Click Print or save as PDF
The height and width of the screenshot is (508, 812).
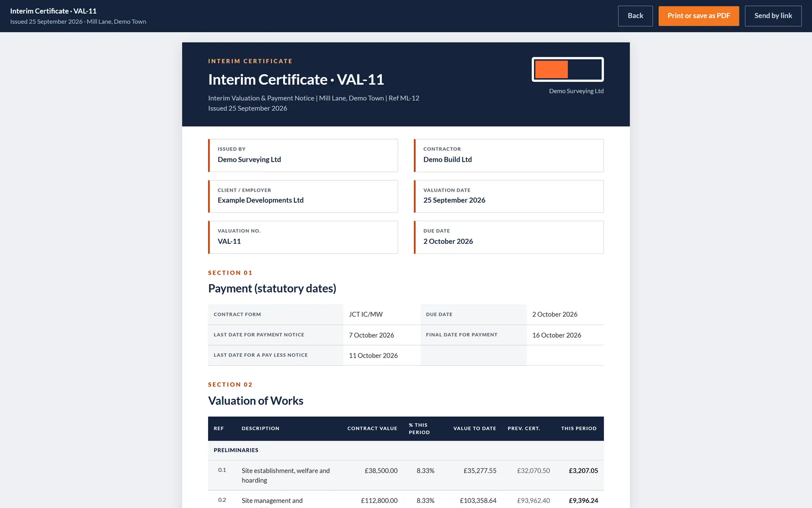pos(699,16)
